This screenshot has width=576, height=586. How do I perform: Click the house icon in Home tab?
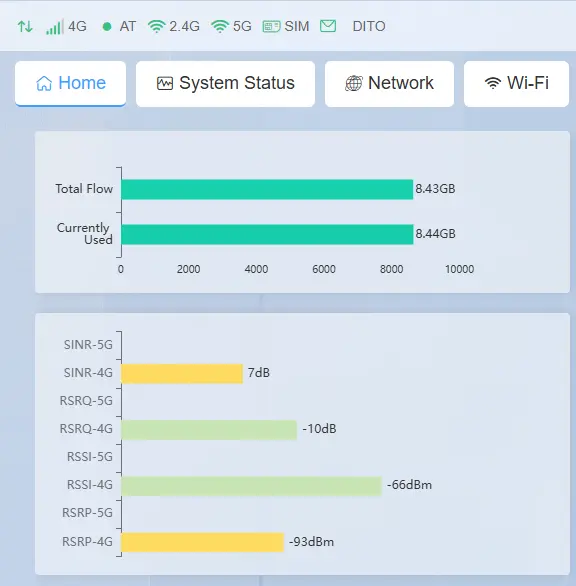(x=44, y=83)
